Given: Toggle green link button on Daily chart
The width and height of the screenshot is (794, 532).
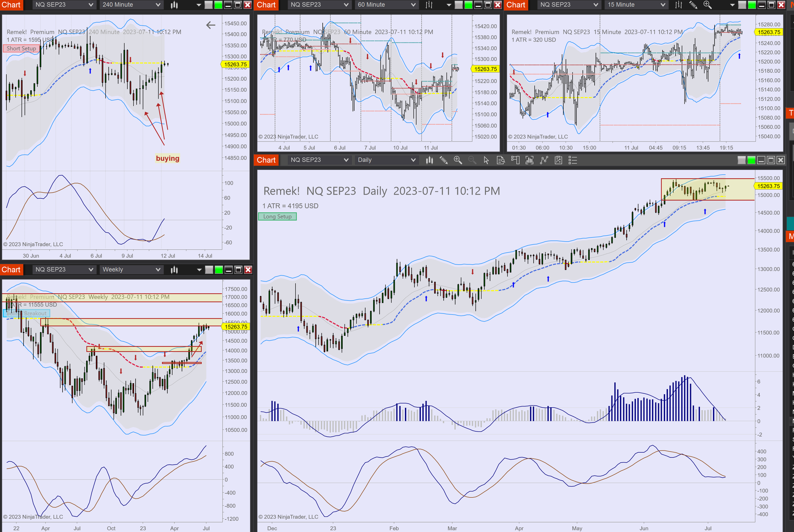Looking at the screenshot, I should click(x=751, y=160).
